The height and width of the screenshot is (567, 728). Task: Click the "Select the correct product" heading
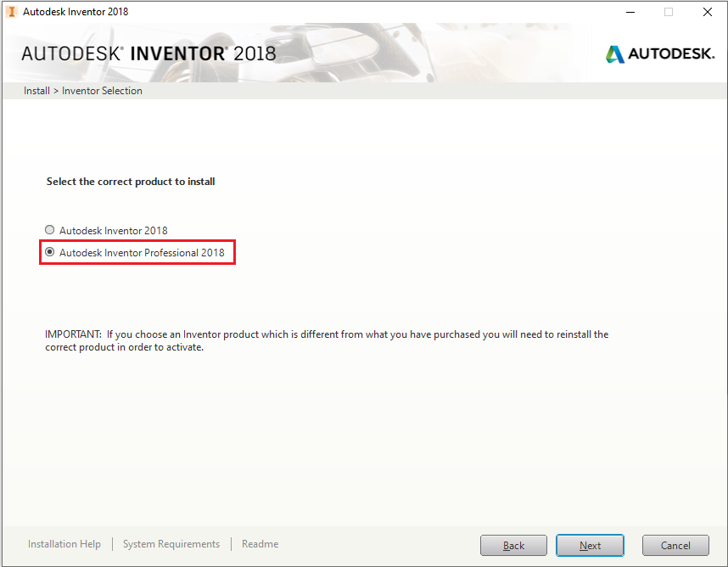point(130,182)
